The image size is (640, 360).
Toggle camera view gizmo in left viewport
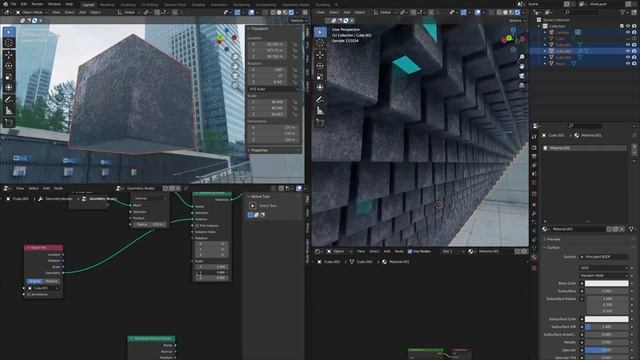coord(236,76)
